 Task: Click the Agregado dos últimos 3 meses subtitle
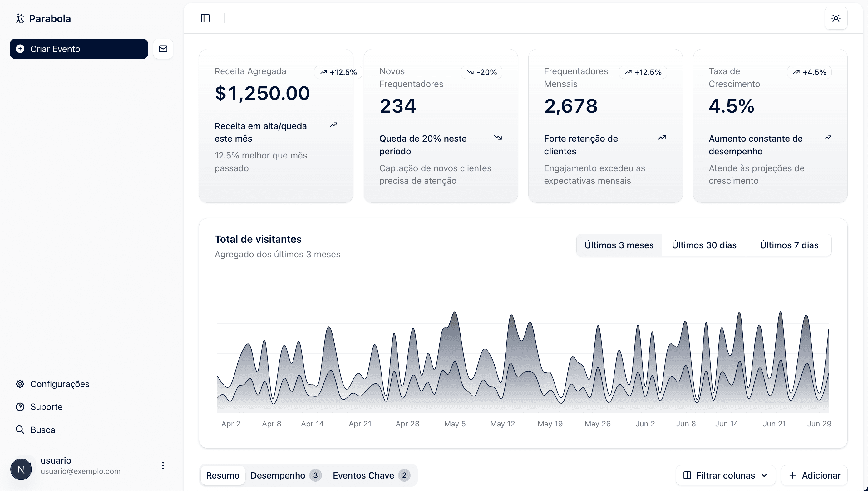point(277,254)
